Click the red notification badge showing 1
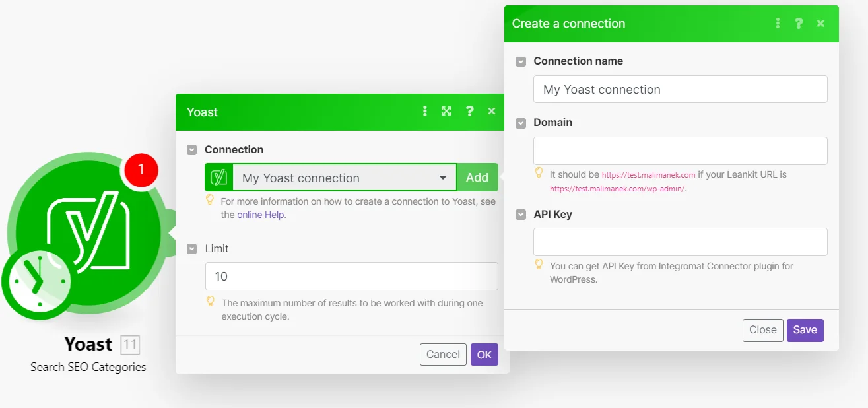This screenshot has height=408, width=868. (x=140, y=170)
